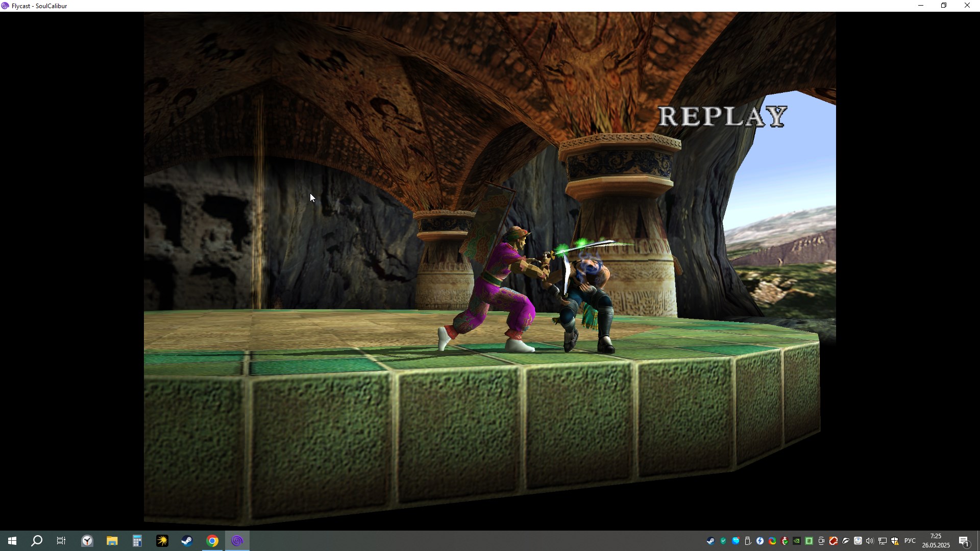Open Task View from the taskbar
The width and height of the screenshot is (980, 551).
pyautogui.click(x=61, y=541)
